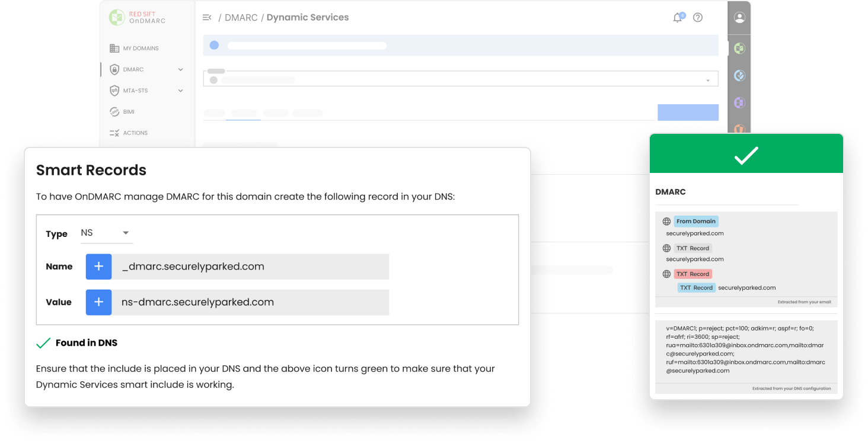Click the blank blue button below domain selector
Screen dimensions: 868x443
click(688, 113)
